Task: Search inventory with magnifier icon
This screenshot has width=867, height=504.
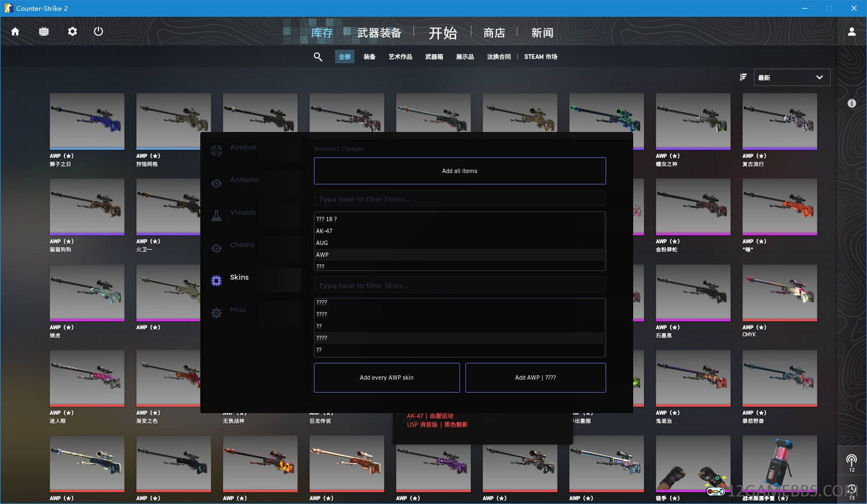Action: 318,57
